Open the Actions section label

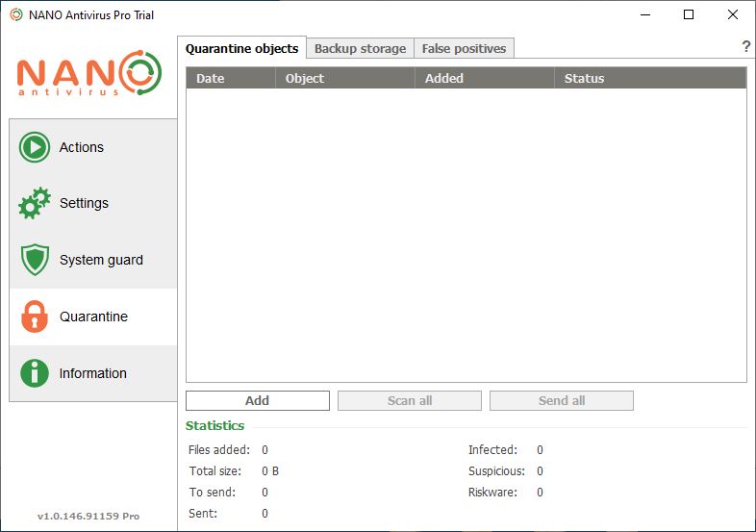[82, 147]
